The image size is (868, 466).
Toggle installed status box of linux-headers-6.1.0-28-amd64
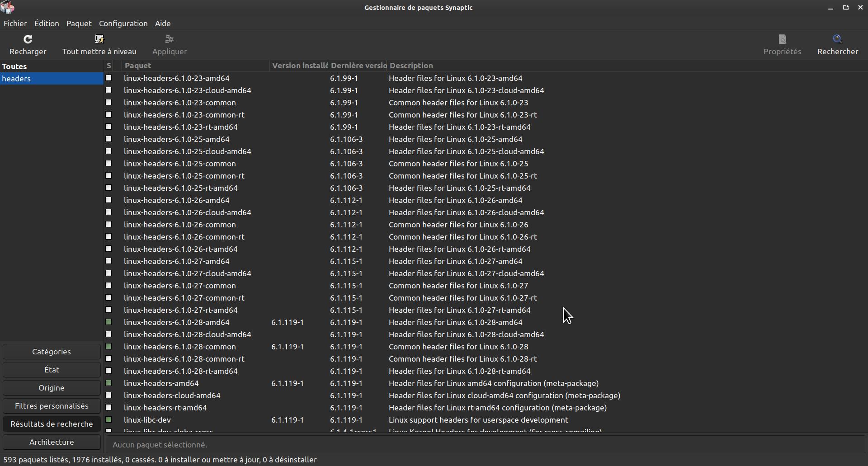tap(108, 322)
